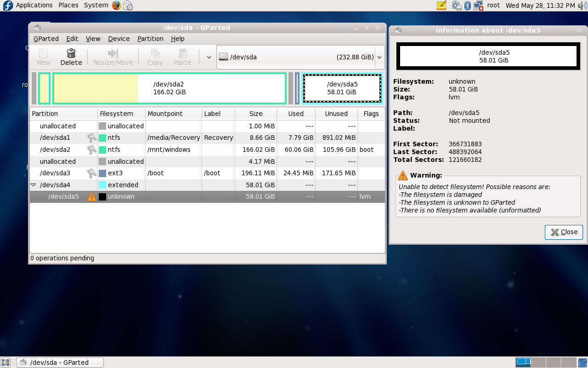Click blue ext3 color swatch of /dev/sda3
This screenshot has height=368, width=588.
pos(102,173)
